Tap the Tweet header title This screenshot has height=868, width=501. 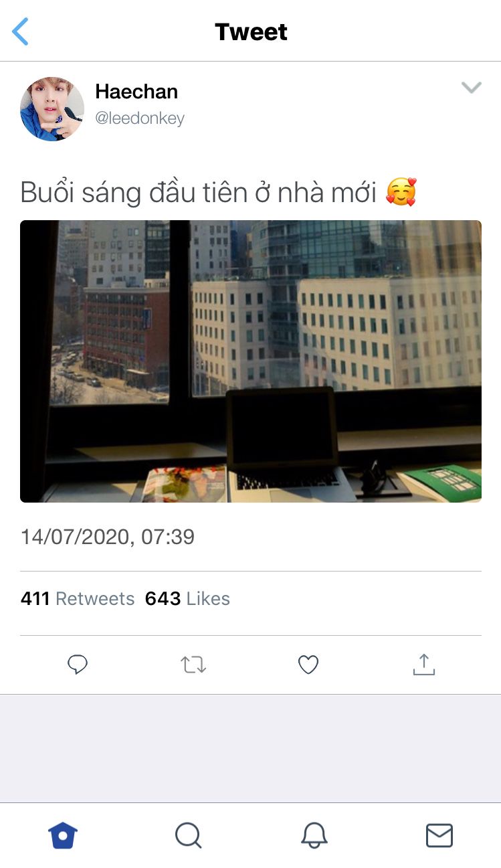(251, 31)
